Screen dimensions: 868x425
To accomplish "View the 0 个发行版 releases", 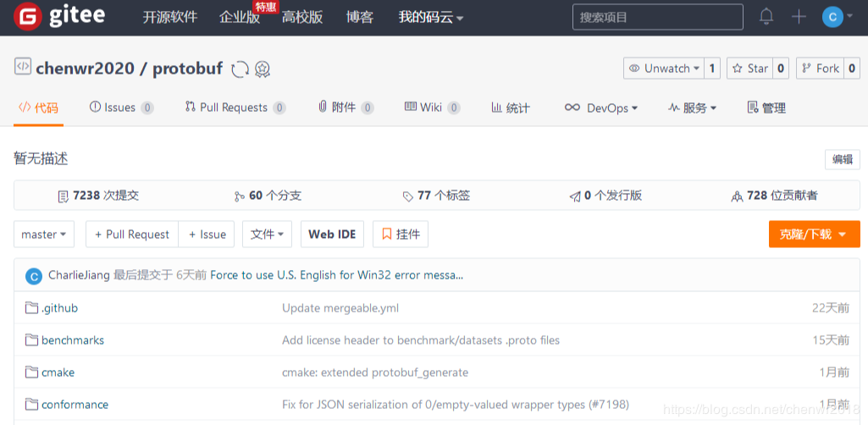I will [x=605, y=196].
